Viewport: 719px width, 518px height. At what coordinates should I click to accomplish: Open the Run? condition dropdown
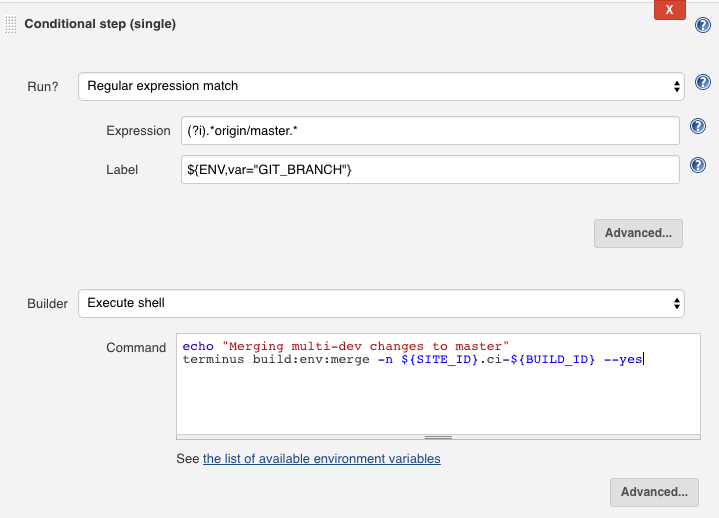pyautogui.click(x=381, y=86)
